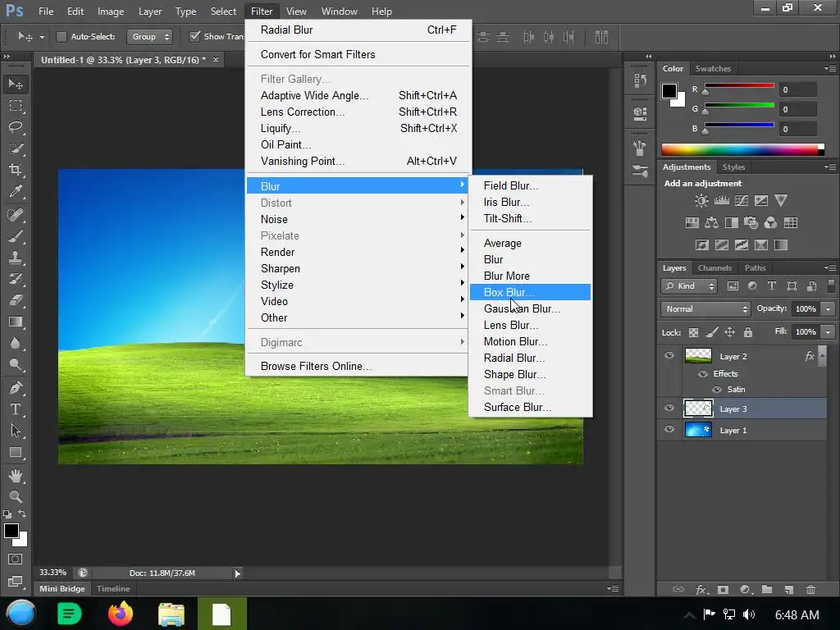Open Firefox from the taskbar
840x630 pixels.
pyautogui.click(x=121, y=614)
